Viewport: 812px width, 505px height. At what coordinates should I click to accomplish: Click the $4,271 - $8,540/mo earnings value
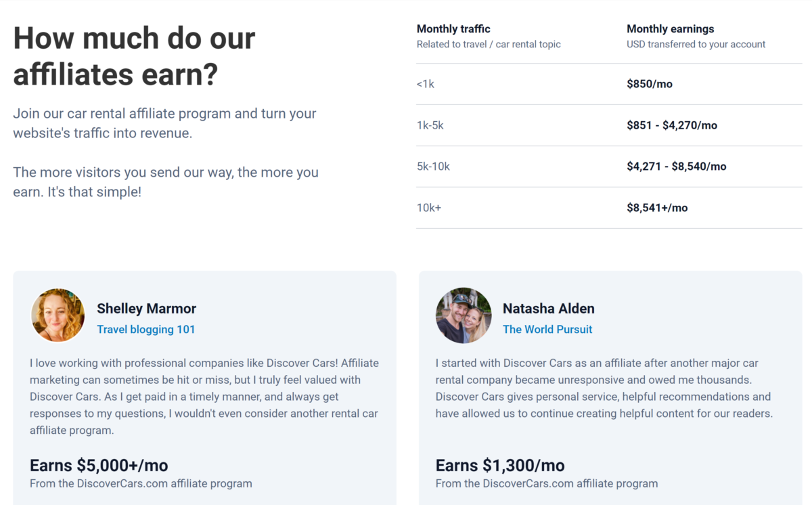point(676,167)
